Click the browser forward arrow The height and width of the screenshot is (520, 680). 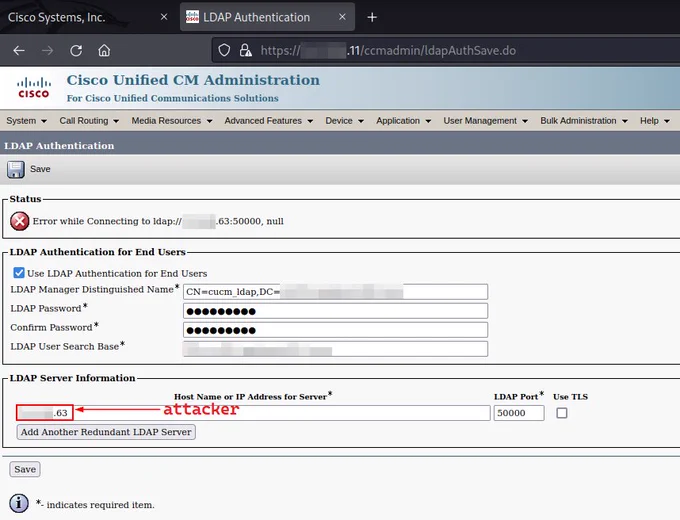click(x=47, y=51)
